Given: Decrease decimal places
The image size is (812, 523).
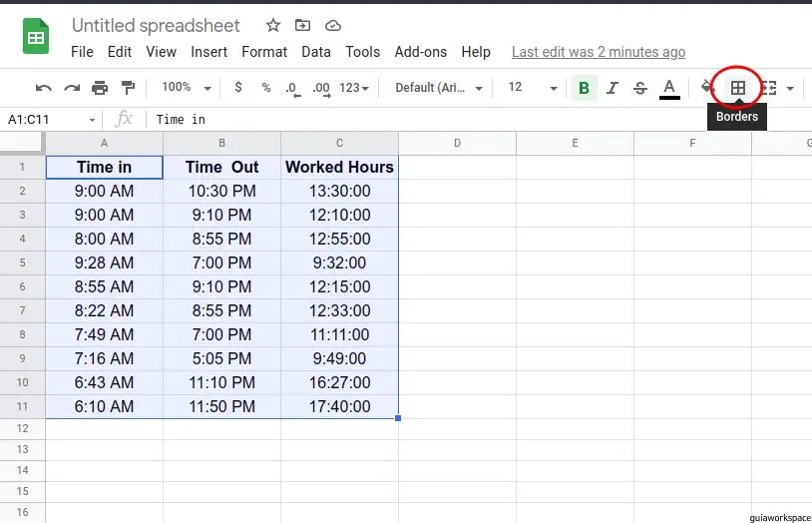Looking at the screenshot, I should tap(292, 89).
